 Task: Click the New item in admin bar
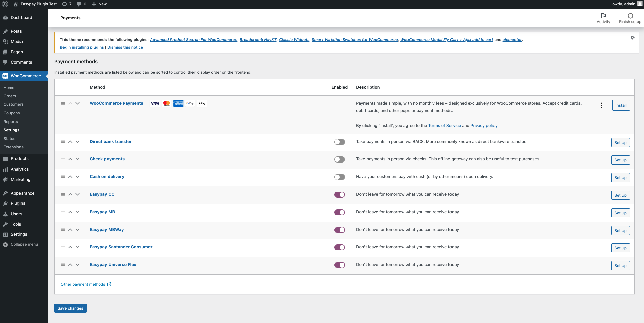99,4
